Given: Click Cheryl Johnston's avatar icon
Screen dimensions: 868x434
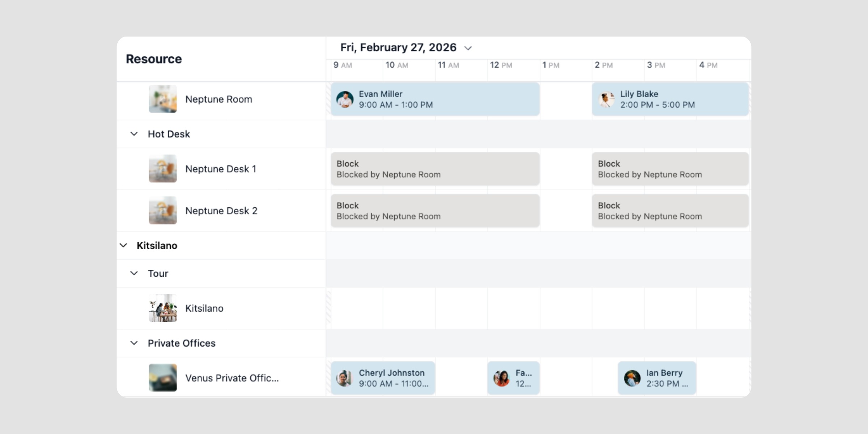Looking at the screenshot, I should [344, 378].
